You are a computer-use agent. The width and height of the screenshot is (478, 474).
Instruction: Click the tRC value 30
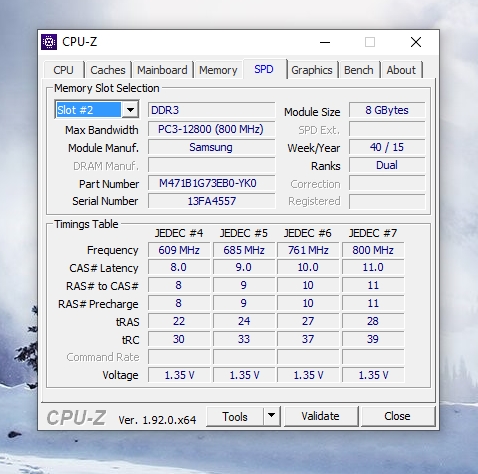pyautogui.click(x=179, y=339)
